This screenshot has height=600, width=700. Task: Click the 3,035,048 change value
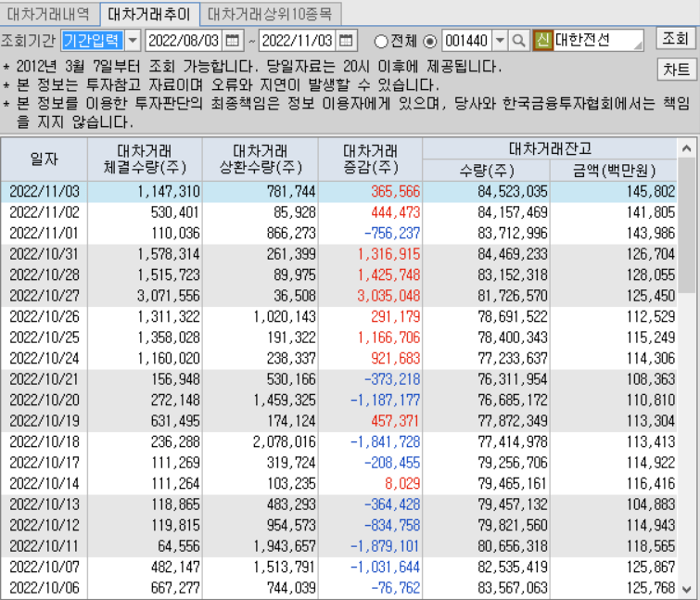pyautogui.click(x=388, y=296)
